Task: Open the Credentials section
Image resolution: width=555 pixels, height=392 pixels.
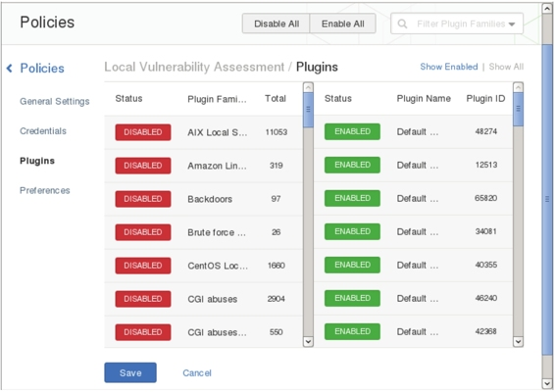Action: (43, 131)
